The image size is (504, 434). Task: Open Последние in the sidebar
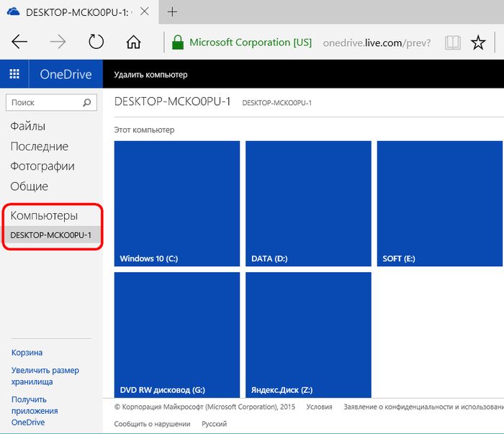pos(40,146)
